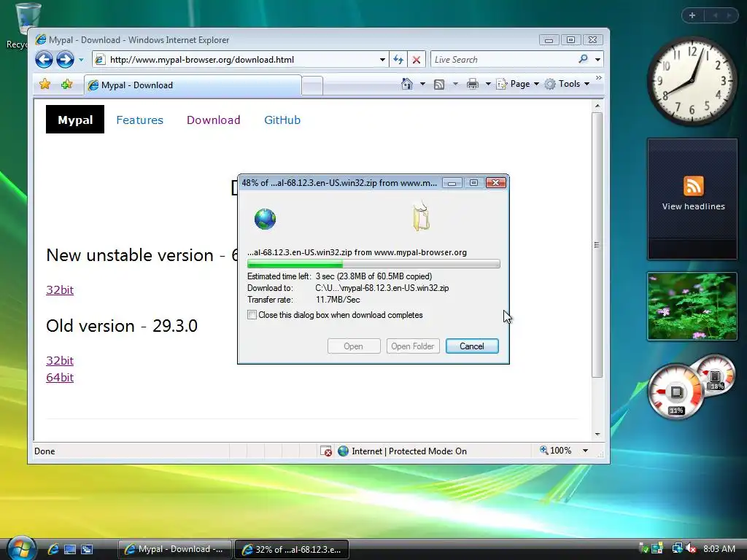Open the recent pages dropdown next to Forward
The height and width of the screenshot is (560, 747).
[x=81, y=60]
